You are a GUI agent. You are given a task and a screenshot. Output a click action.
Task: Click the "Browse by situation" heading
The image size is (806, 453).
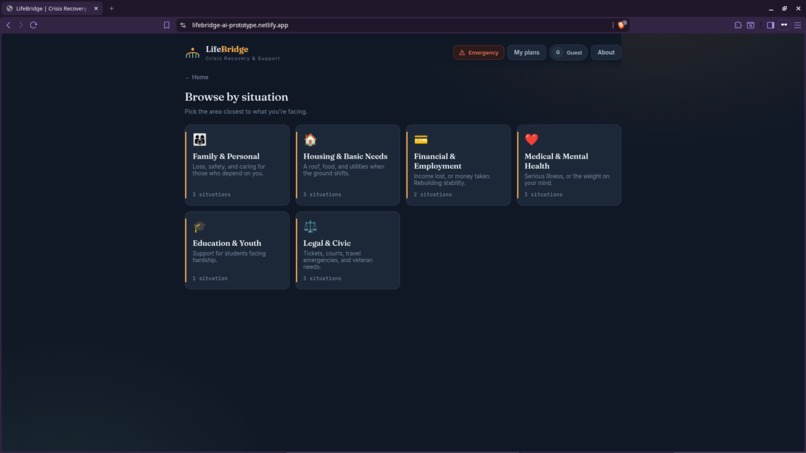tap(236, 97)
